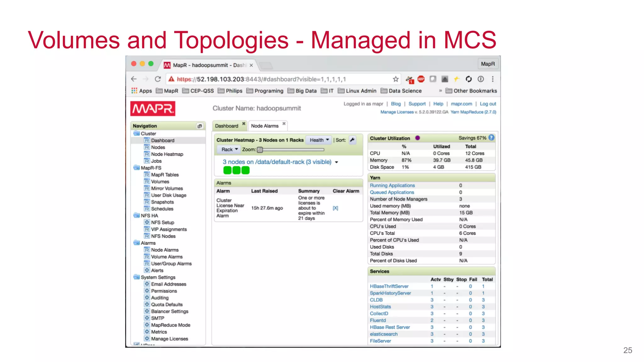644x362 pixels.
Task: Open the Data Science bookmarks folder
Action: coord(401,91)
